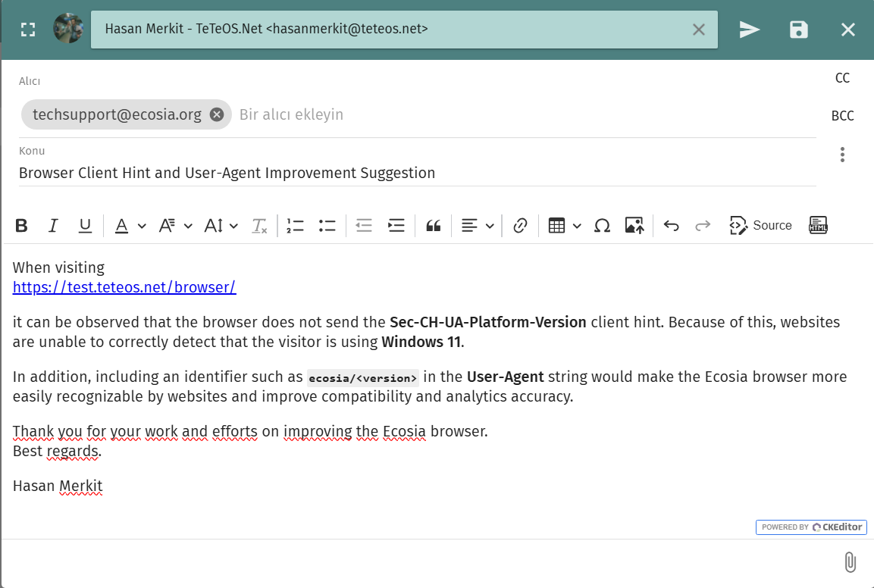The height and width of the screenshot is (588, 874).
Task: Click the Hasan Merkit signature line
Action: tap(58, 486)
